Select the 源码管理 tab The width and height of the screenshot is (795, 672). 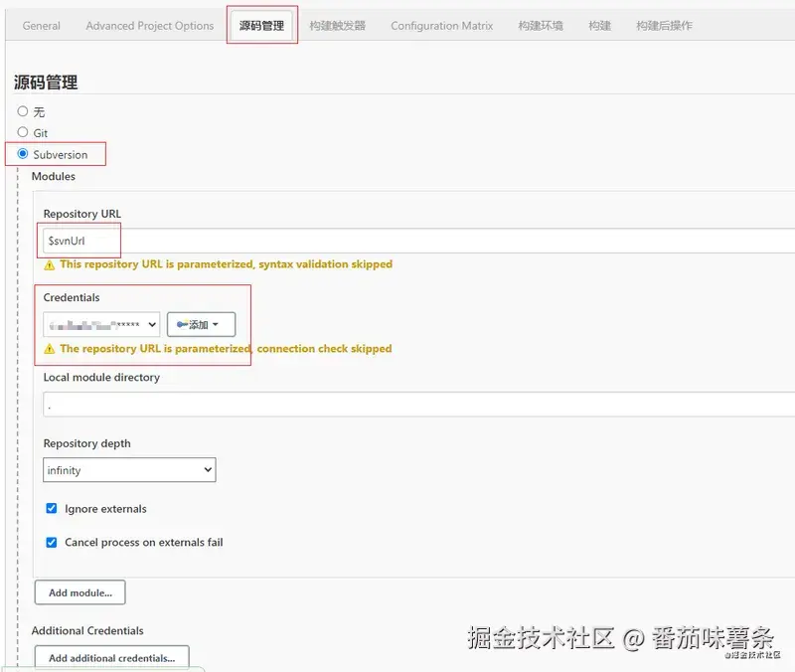point(261,26)
